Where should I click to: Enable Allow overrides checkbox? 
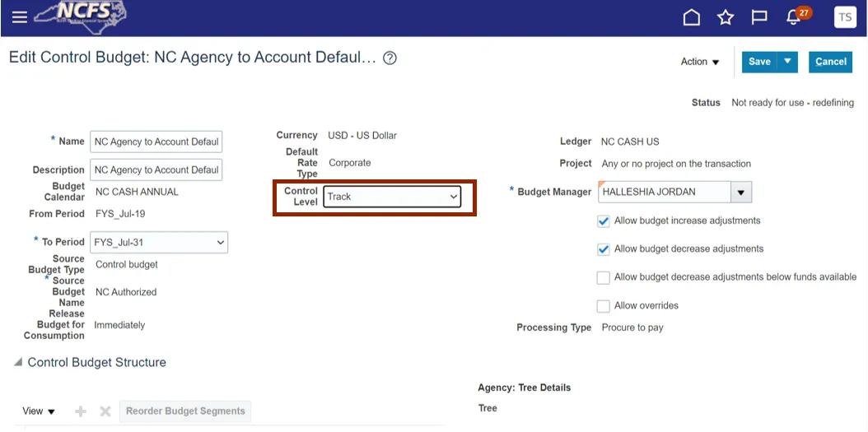pyautogui.click(x=604, y=306)
